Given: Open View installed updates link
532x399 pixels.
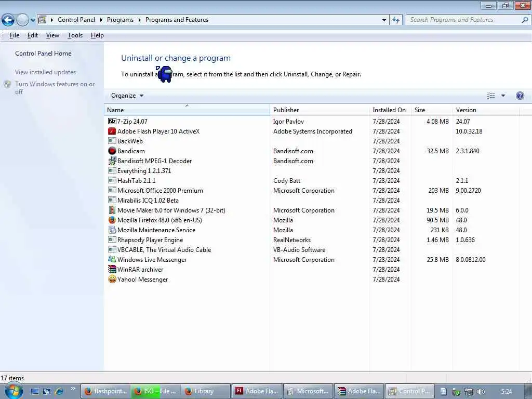Looking at the screenshot, I should pos(46,72).
